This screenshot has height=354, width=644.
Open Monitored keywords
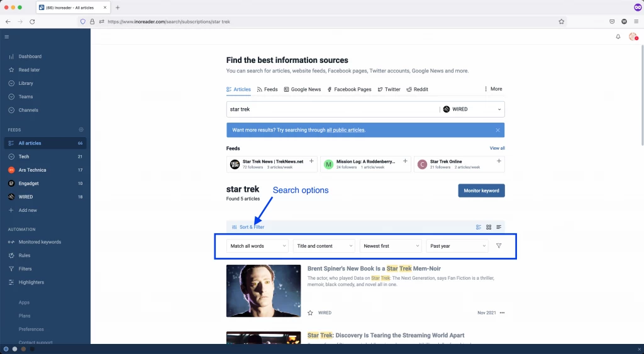40,242
